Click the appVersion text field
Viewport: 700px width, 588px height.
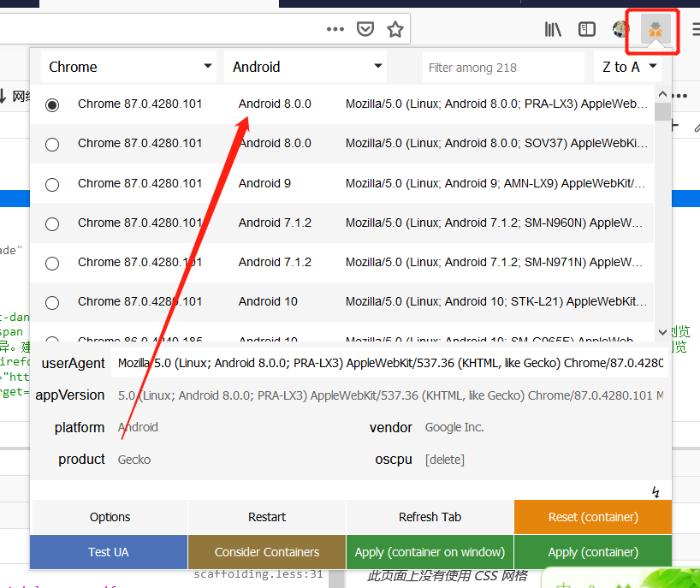pos(389,395)
